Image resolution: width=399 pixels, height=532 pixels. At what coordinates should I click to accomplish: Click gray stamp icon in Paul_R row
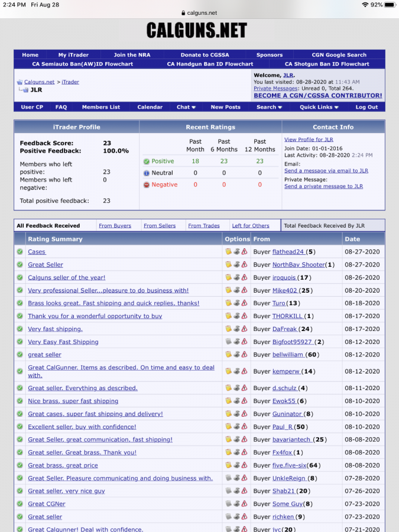pyautogui.click(x=236, y=426)
